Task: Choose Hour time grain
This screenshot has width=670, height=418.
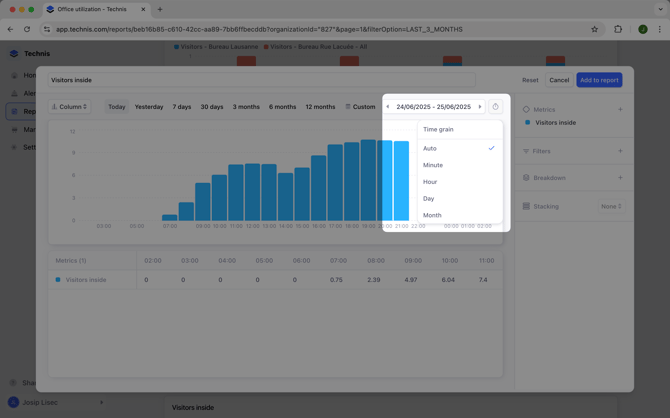Action: [430, 182]
